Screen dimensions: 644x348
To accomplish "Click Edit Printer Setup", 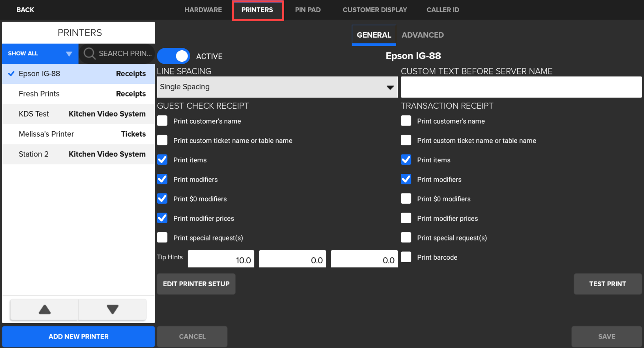I will (x=196, y=284).
